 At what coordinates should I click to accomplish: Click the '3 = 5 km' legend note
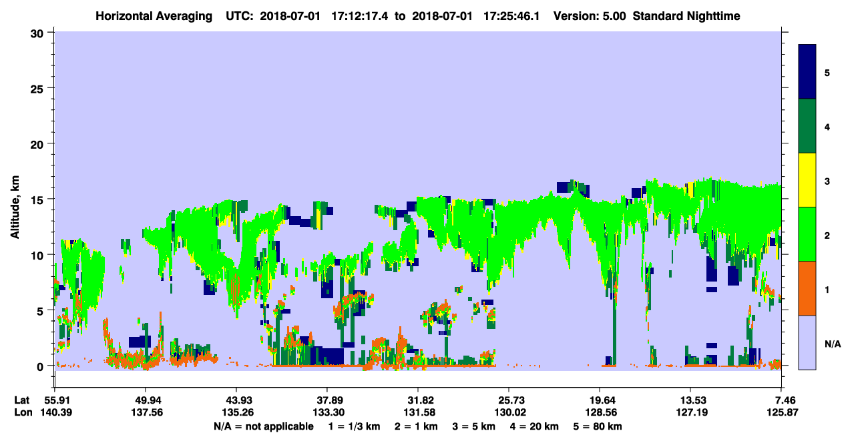coord(474,426)
